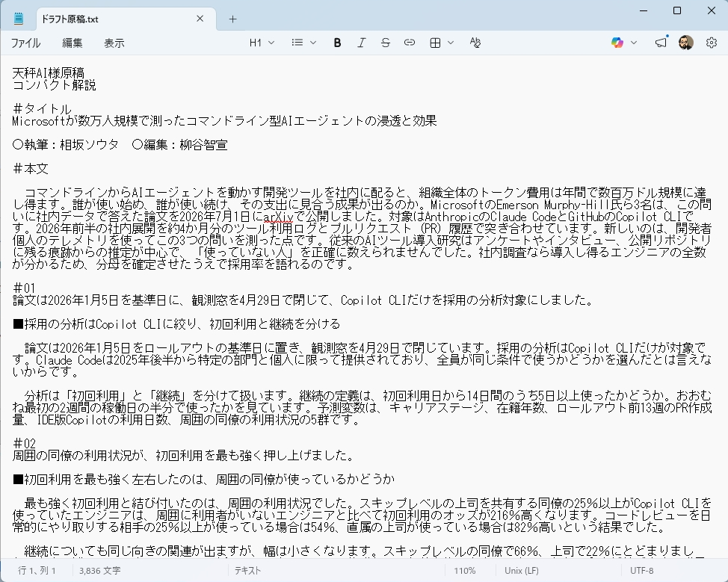
Task: Click the author text 相坂ソウタ
Action: 89,145
